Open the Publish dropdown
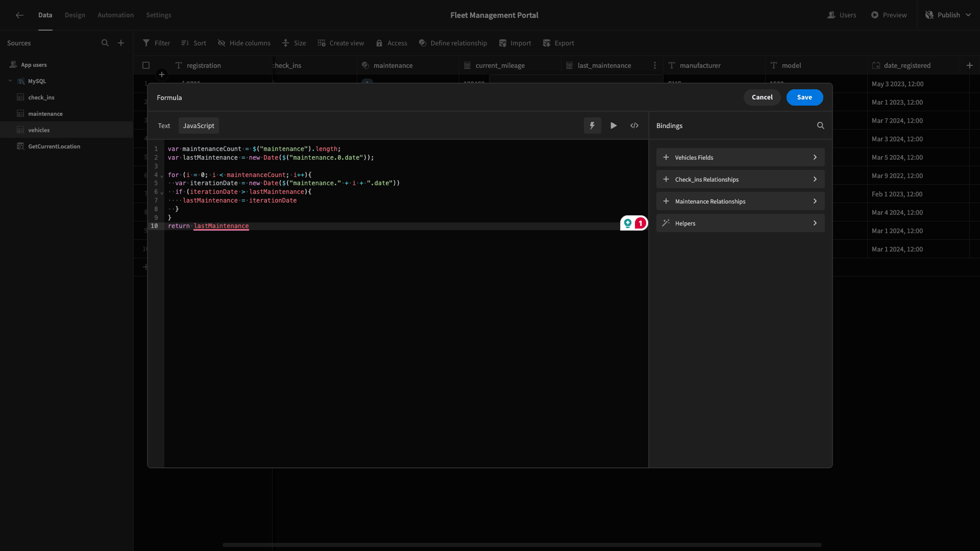 [x=948, y=15]
